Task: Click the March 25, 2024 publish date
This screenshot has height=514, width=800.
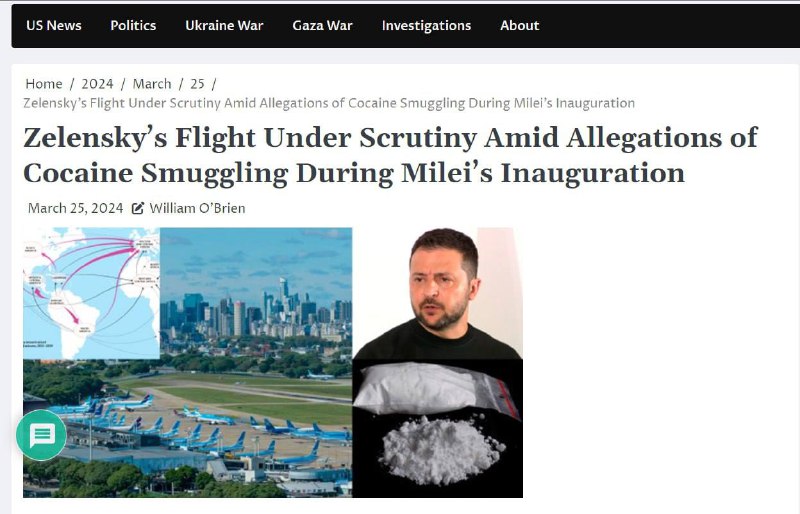Action: coord(76,208)
